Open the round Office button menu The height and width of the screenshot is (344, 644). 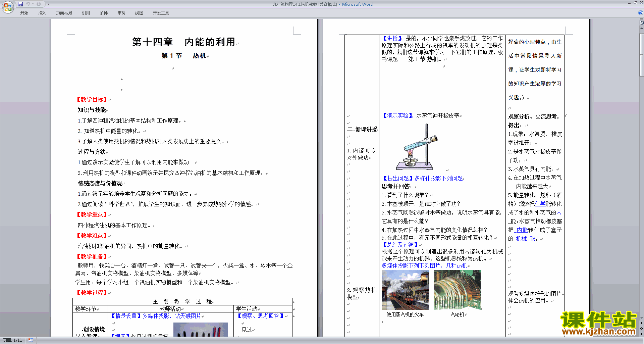click(x=7, y=7)
